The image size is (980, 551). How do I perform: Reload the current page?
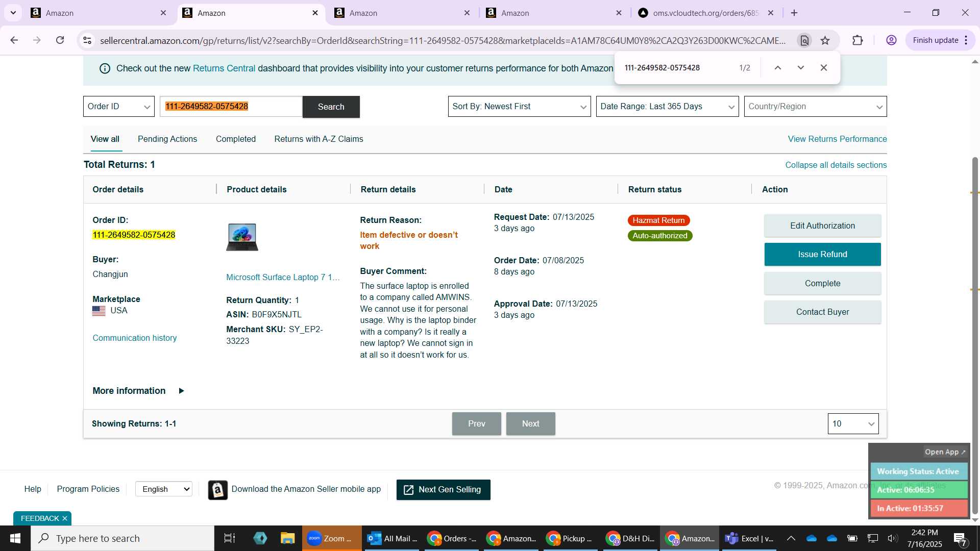tap(60, 40)
